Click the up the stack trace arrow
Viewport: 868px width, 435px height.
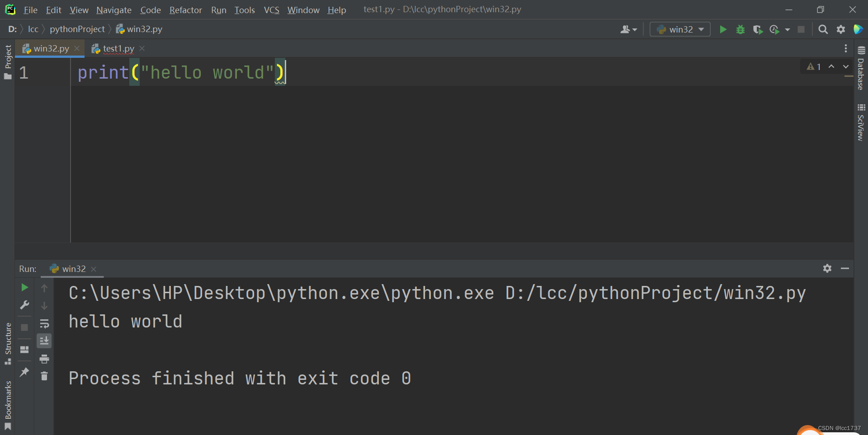pos(44,288)
